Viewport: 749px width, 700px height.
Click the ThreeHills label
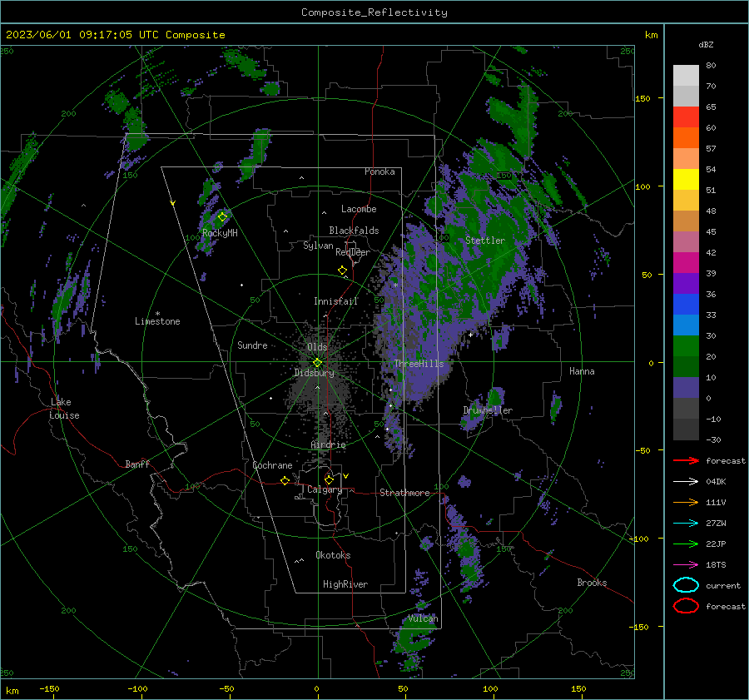pos(419,364)
